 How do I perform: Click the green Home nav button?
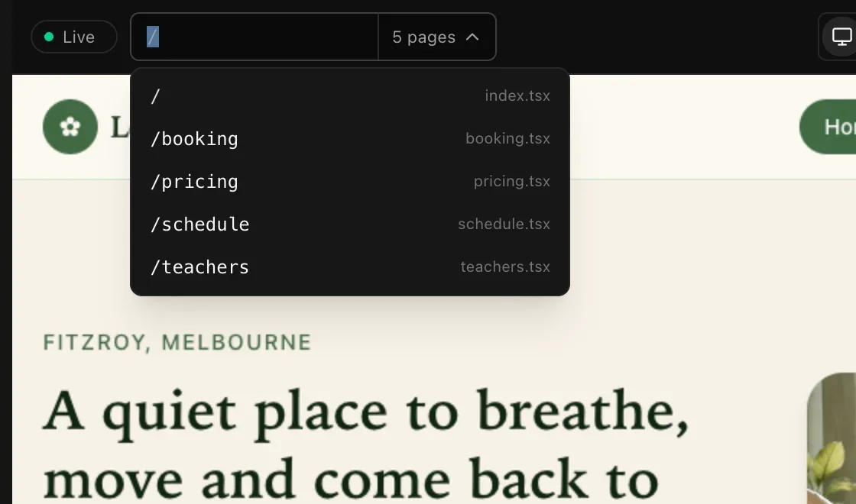click(828, 127)
